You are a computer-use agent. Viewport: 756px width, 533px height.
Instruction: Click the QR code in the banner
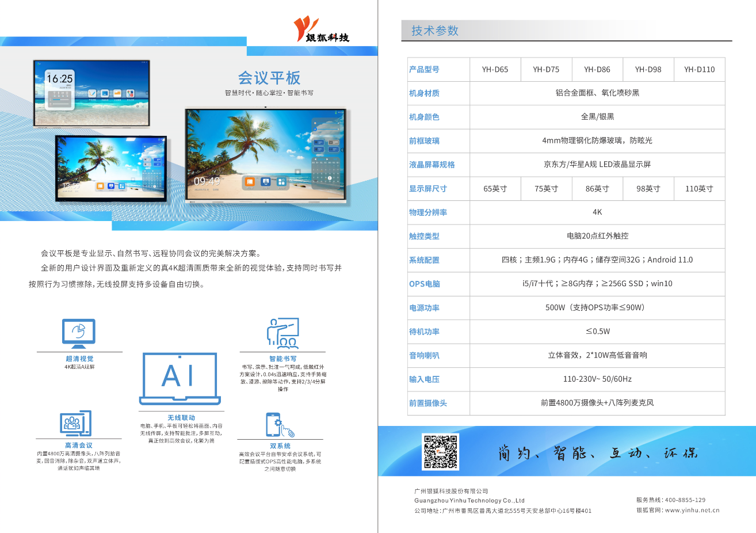click(x=440, y=452)
